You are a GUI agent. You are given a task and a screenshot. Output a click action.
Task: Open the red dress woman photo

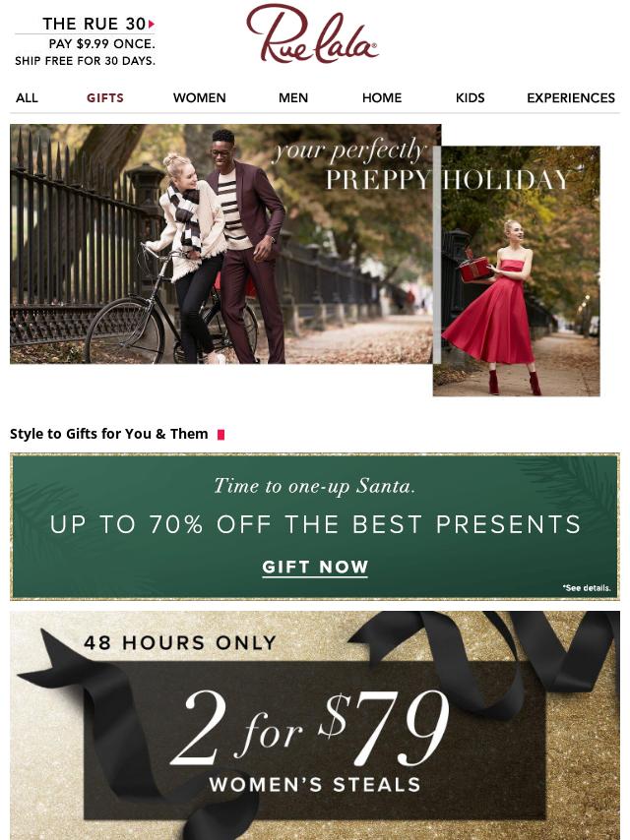click(517, 271)
